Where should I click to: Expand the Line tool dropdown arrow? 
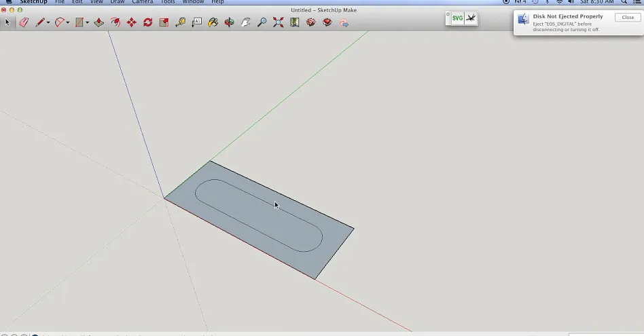pos(48,23)
